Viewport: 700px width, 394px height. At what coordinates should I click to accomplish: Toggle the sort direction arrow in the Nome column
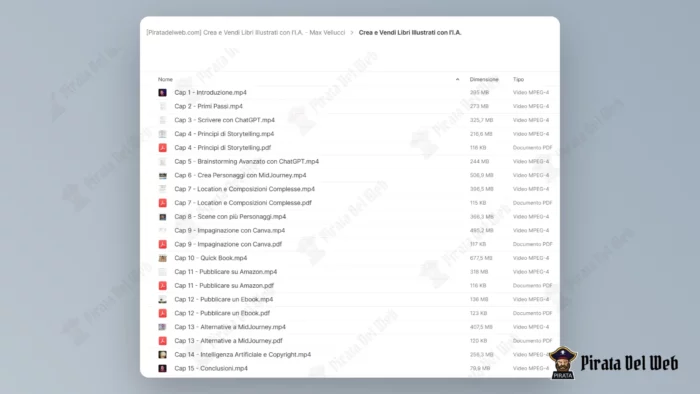pos(457,79)
